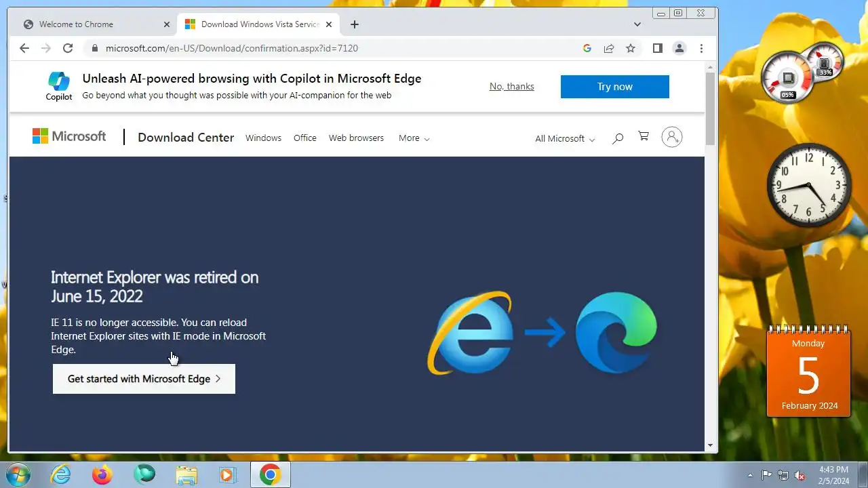Click the heading "Internet Explorer was retired on"
Image resolution: width=868 pixels, height=488 pixels.
pyautogui.click(x=155, y=277)
